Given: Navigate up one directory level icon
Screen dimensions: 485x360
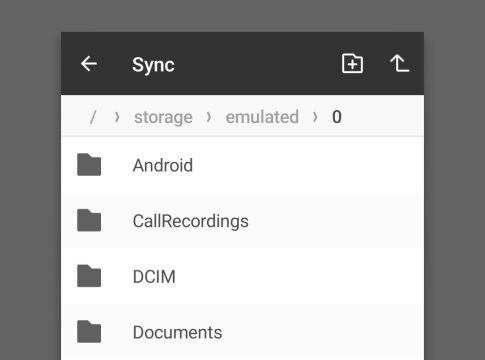Looking at the screenshot, I should [400, 63].
